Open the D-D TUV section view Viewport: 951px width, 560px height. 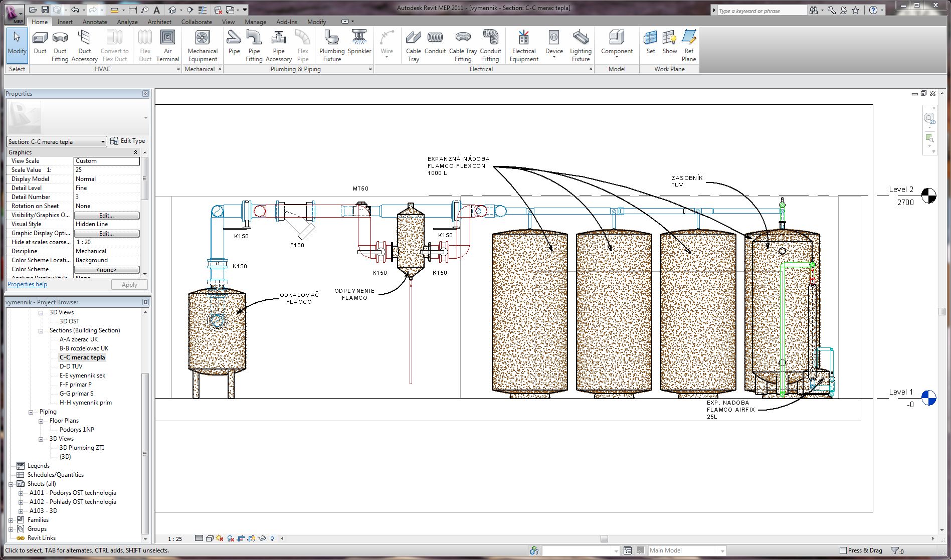[x=71, y=366]
